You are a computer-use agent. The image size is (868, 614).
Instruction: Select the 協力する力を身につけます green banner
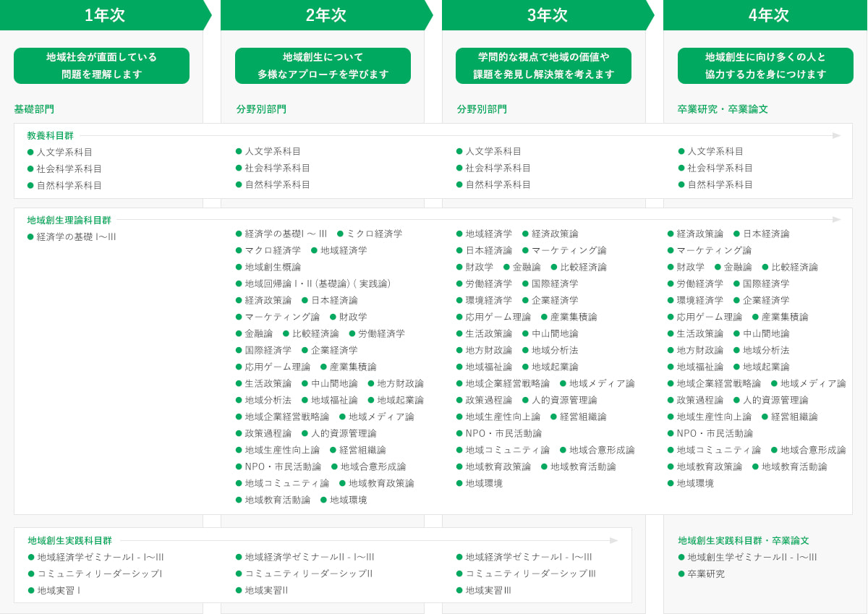tap(765, 66)
